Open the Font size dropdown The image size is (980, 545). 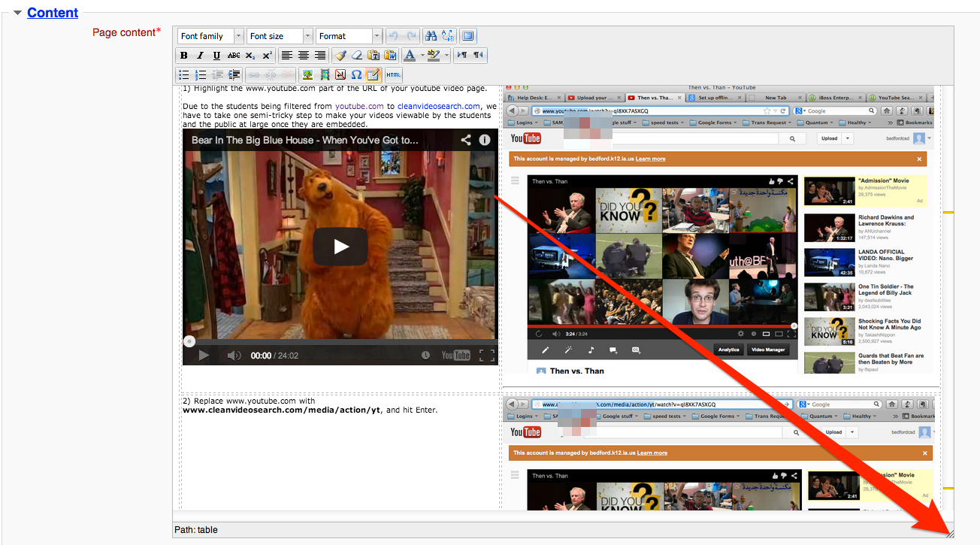point(280,36)
